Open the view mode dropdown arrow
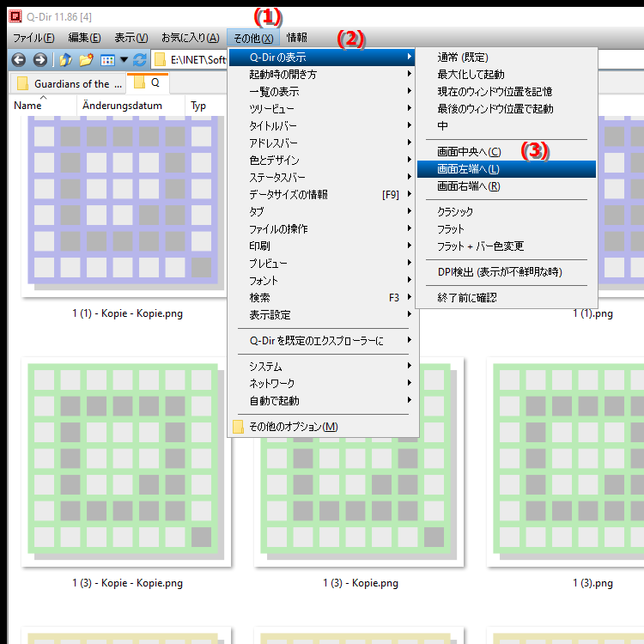644x644 pixels. point(124,60)
